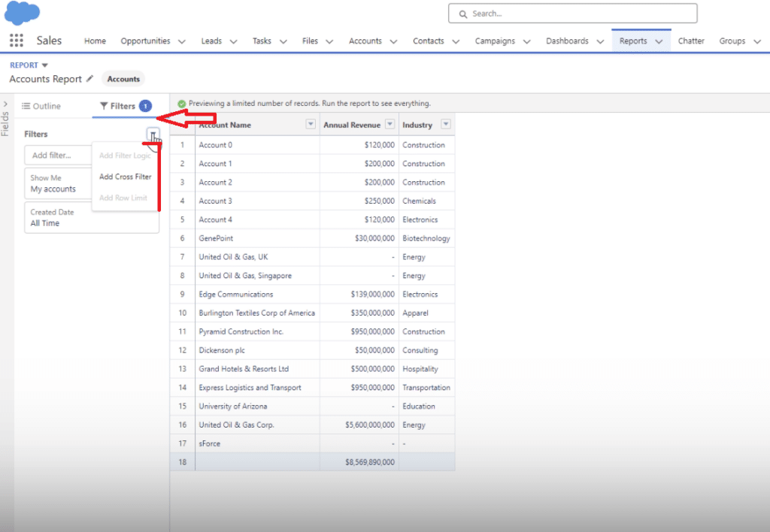Expand the Leads nav chevron

click(x=233, y=42)
